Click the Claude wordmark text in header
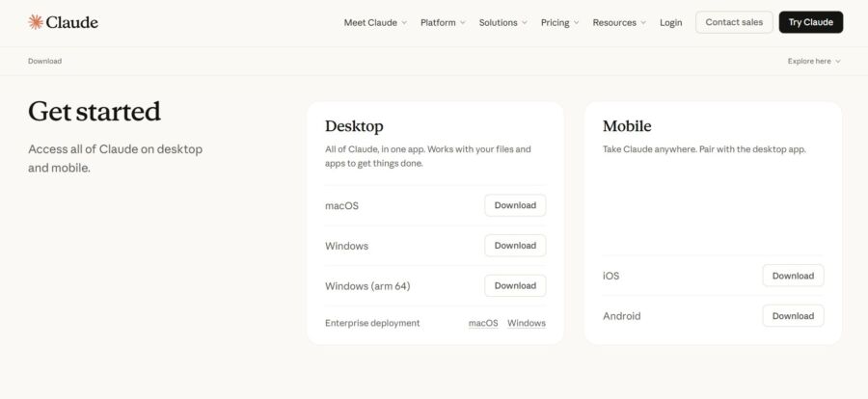The height and width of the screenshot is (399, 868). click(x=72, y=22)
